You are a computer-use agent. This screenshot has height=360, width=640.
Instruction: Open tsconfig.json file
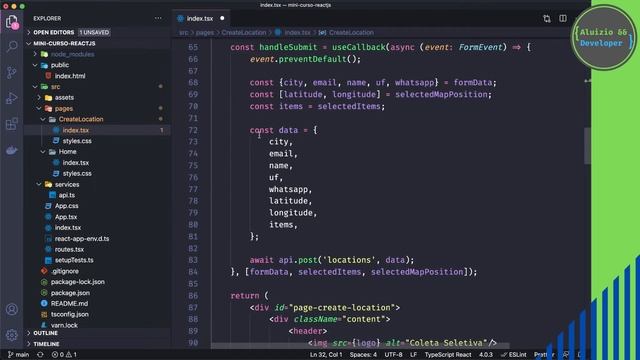[x=69, y=314]
